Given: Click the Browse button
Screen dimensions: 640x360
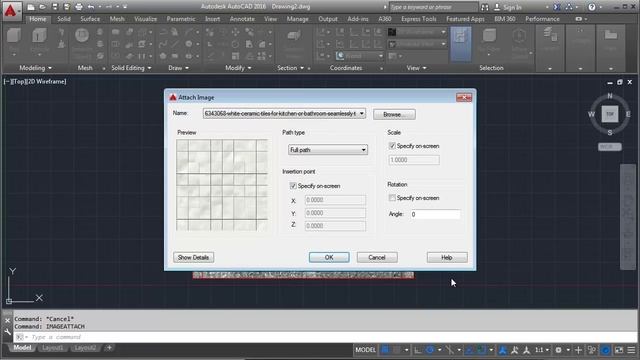Looking at the screenshot, I should 394,114.
